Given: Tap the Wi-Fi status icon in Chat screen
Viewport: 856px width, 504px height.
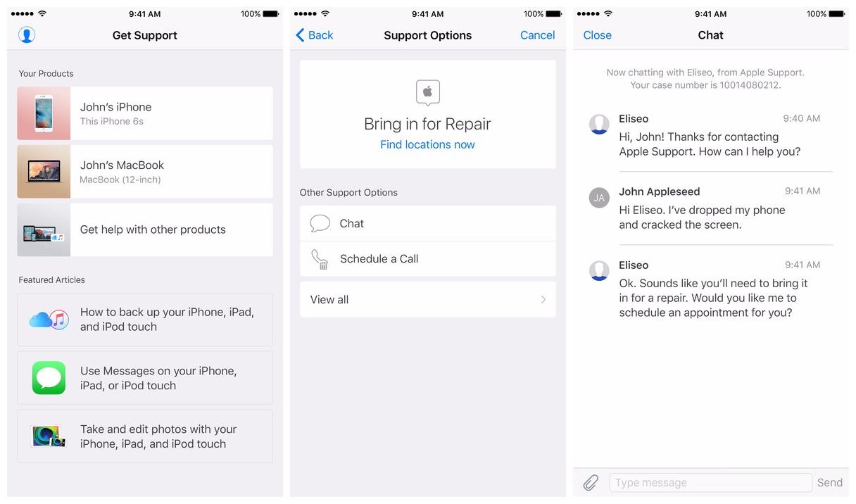Looking at the screenshot, I should point(608,13).
